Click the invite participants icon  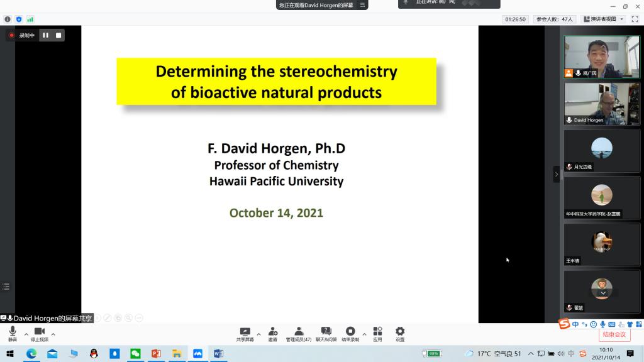tap(273, 333)
